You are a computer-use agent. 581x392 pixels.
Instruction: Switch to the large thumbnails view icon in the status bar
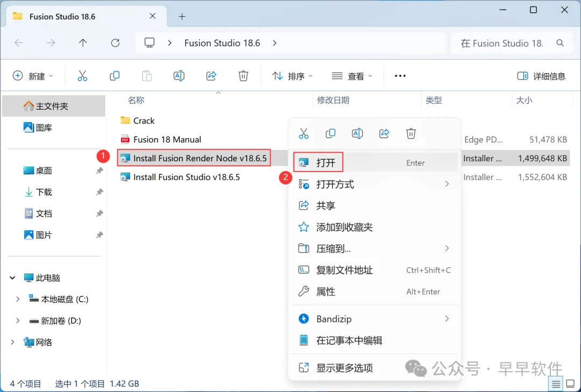[571, 384]
